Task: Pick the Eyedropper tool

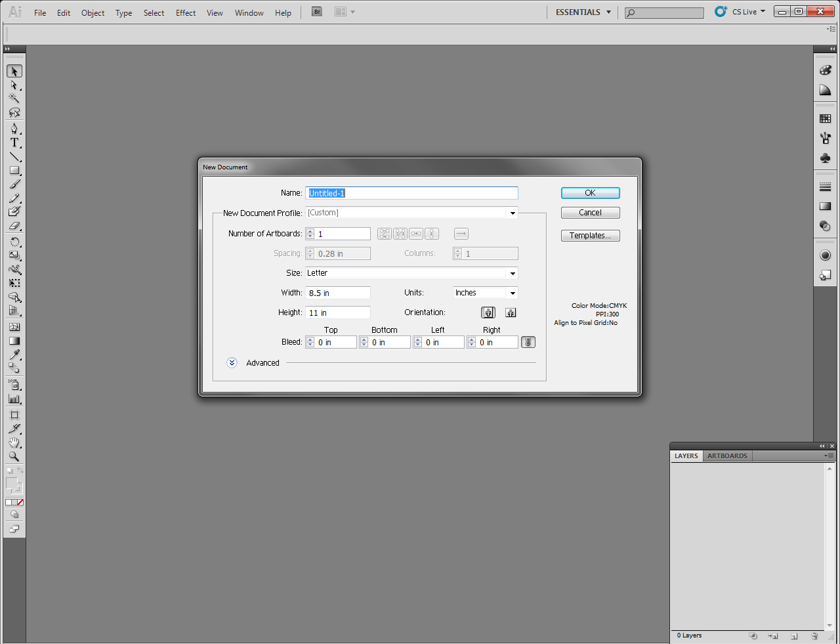Action: 14,354
